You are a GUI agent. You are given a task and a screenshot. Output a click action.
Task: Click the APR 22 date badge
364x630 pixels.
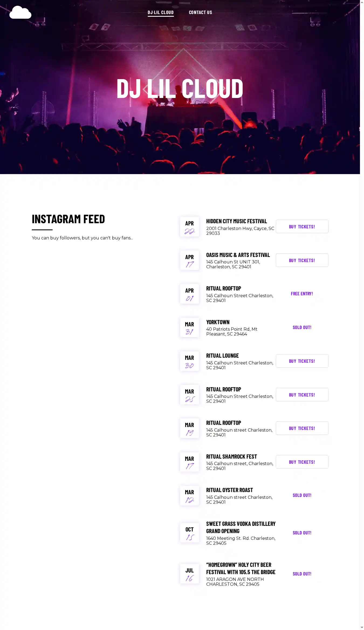[190, 227]
